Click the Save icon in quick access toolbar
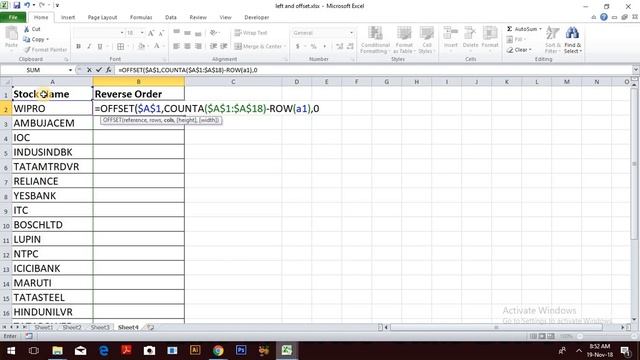The image size is (640, 360). point(17,5)
